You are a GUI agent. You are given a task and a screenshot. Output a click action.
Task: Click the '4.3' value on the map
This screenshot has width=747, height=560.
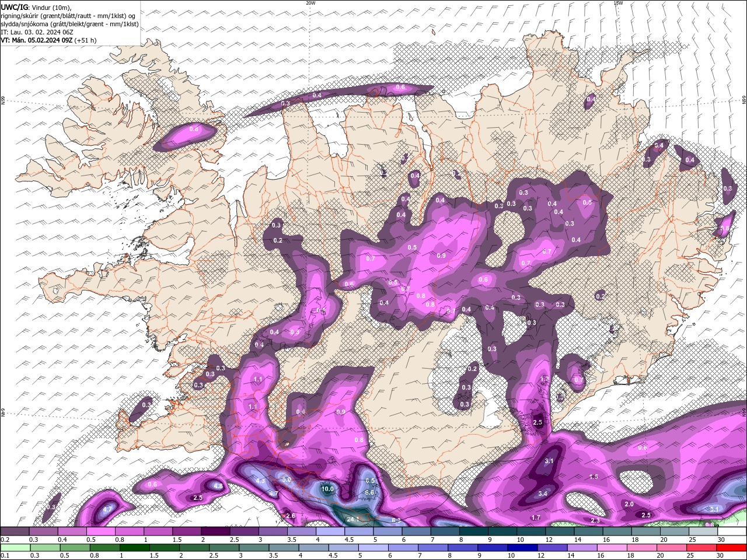pos(260,481)
